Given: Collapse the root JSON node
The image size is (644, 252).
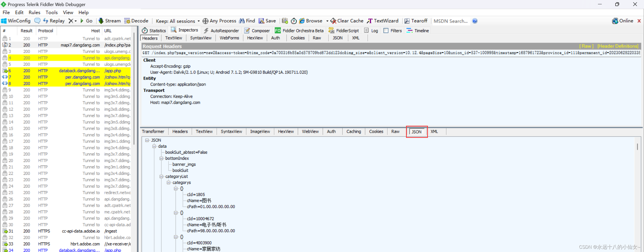Looking at the screenshot, I should click(x=147, y=140).
